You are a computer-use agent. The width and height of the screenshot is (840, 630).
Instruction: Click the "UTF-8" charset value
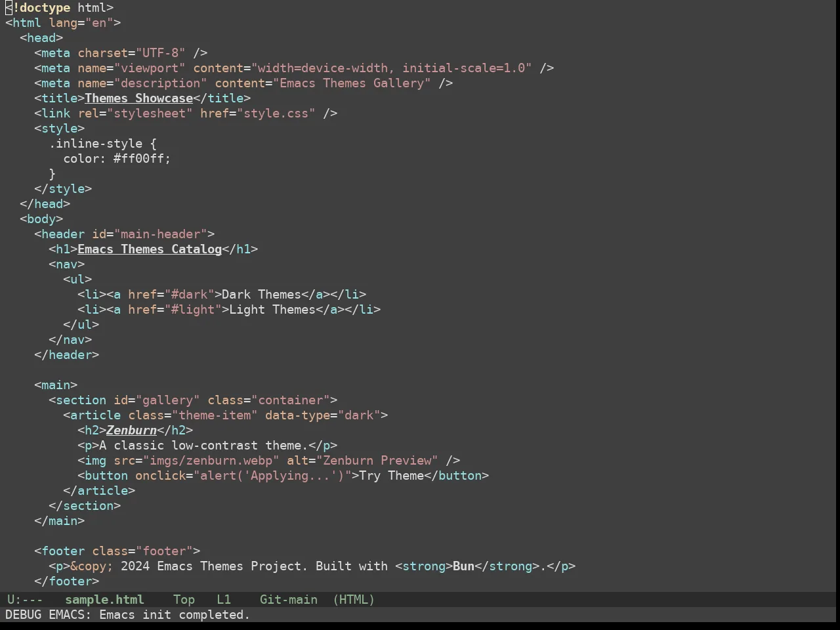point(161,53)
